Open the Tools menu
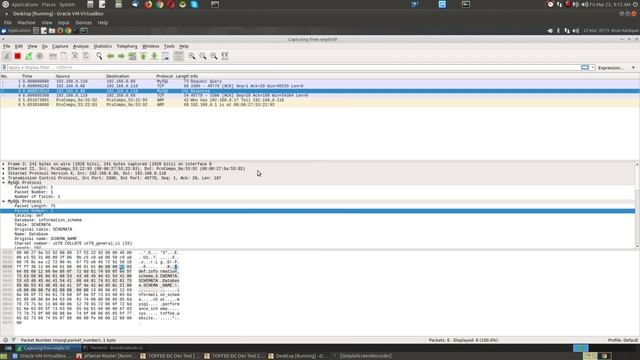This screenshot has height=360, width=640. point(169,47)
